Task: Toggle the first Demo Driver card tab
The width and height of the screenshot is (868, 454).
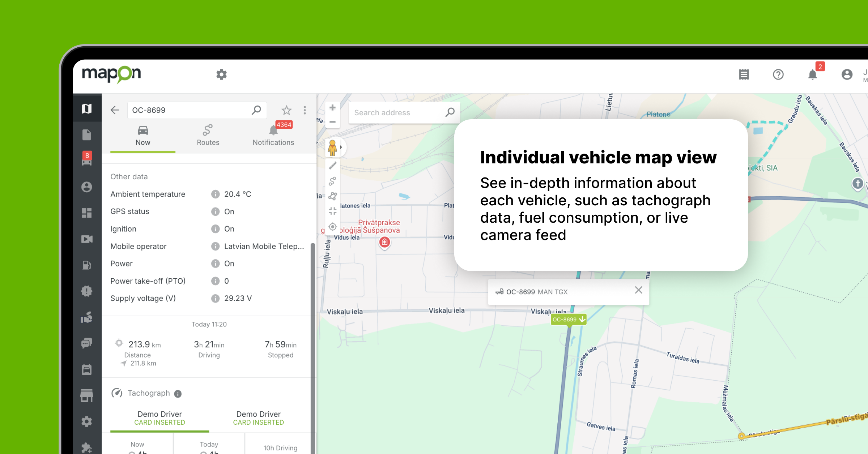Action: (x=159, y=418)
